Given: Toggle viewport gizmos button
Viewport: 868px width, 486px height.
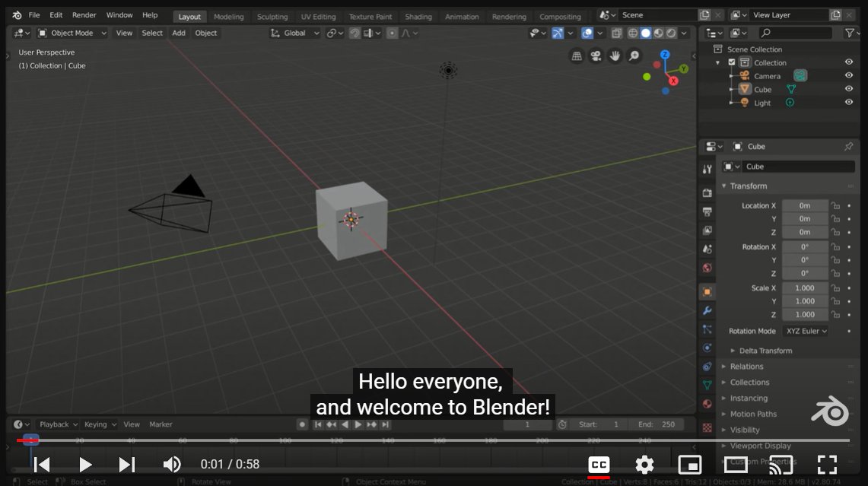Looking at the screenshot, I should (558, 33).
